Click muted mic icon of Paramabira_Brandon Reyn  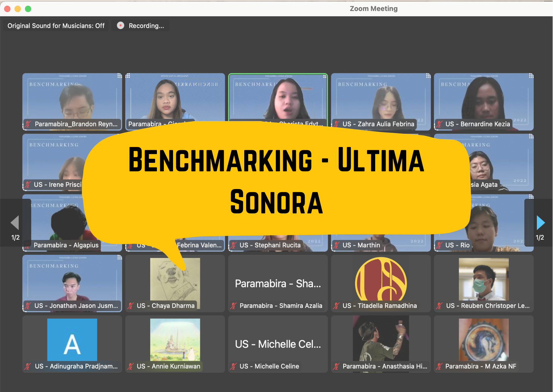click(28, 124)
